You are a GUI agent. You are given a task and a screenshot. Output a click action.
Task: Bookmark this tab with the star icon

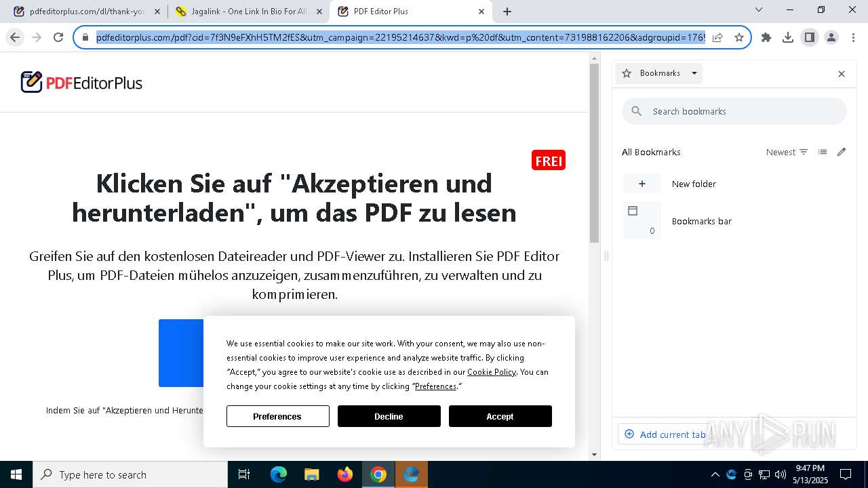(739, 37)
